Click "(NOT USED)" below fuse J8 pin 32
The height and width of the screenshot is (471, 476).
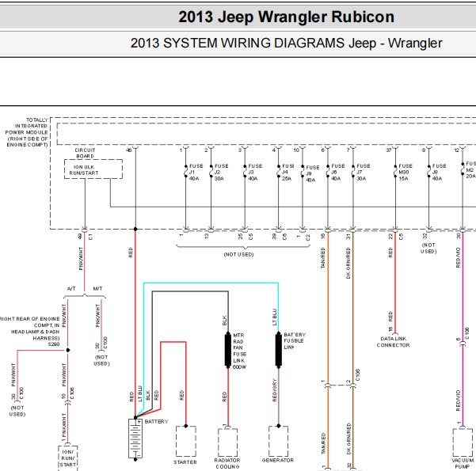point(428,248)
